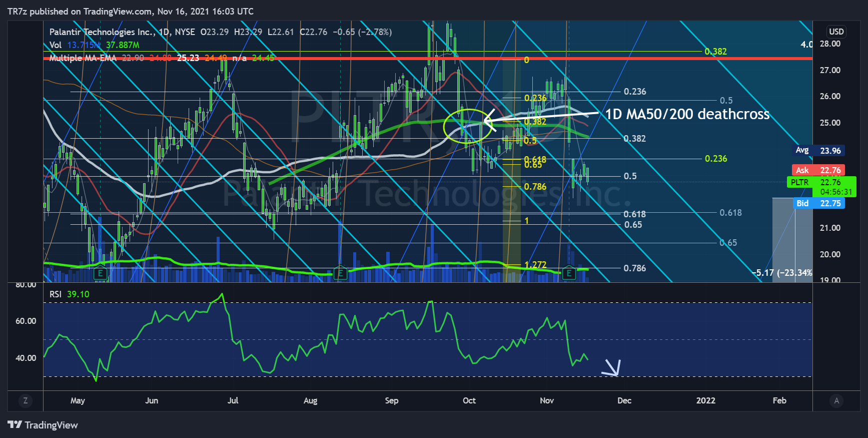The image size is (868, 438).
Task: Click the TR7z published header text
Action: [x=130, y=11]
